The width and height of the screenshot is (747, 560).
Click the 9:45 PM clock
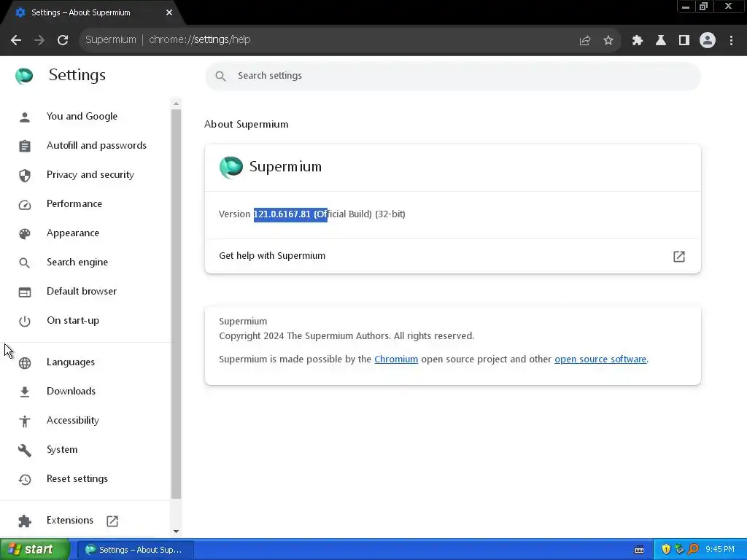(720, 550)
